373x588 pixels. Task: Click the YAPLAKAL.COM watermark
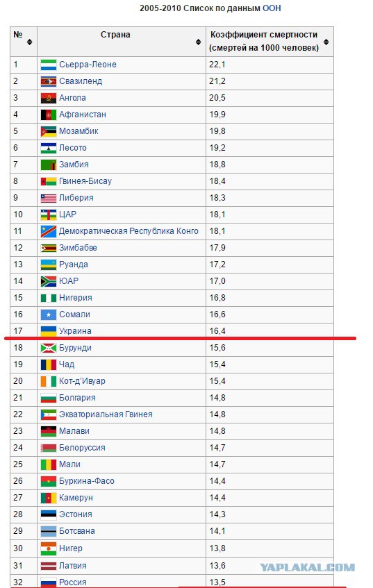tap(307, 567)
